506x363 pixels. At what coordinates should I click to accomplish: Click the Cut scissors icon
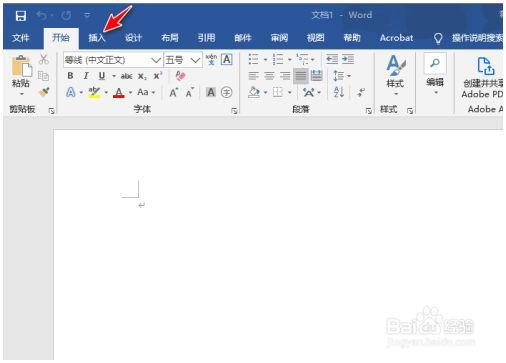point(44,59)
